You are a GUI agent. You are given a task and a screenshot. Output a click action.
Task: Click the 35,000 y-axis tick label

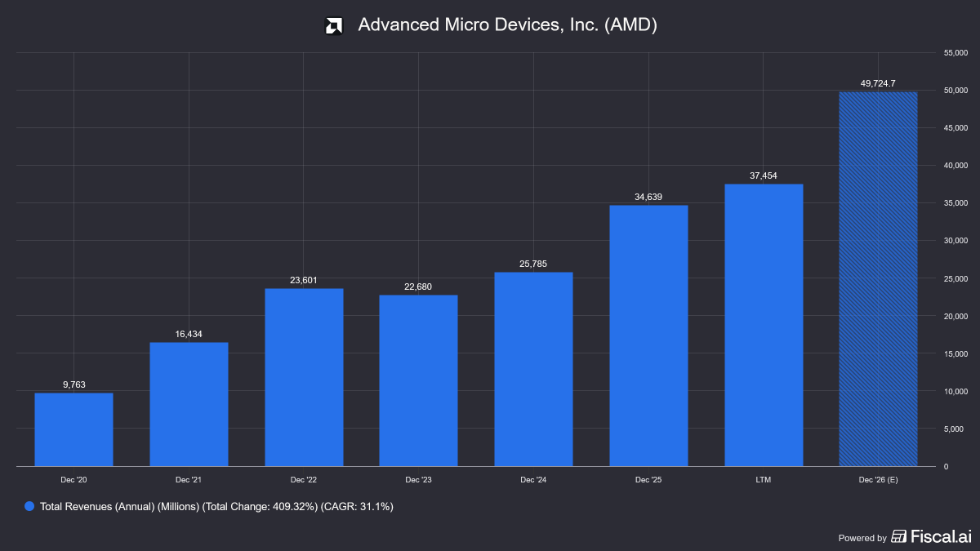click(956, 202)
